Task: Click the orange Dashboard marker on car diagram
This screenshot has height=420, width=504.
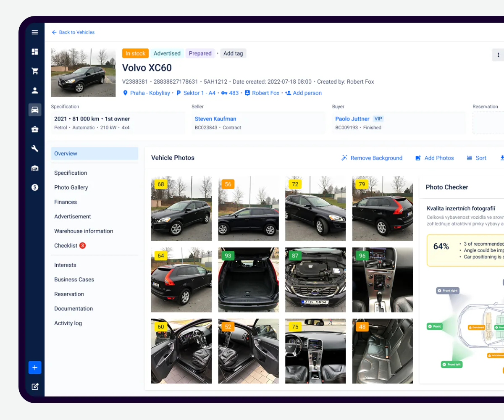Action: (477, 327)
